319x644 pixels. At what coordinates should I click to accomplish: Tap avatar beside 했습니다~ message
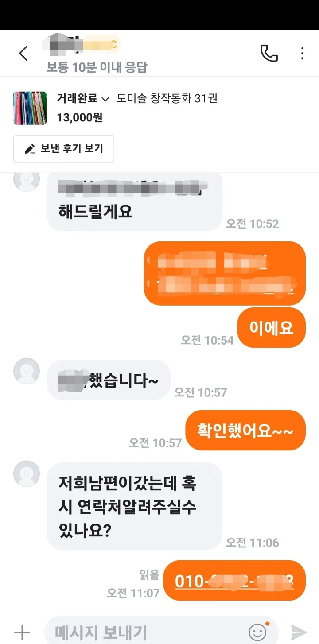tap(27, 371)
